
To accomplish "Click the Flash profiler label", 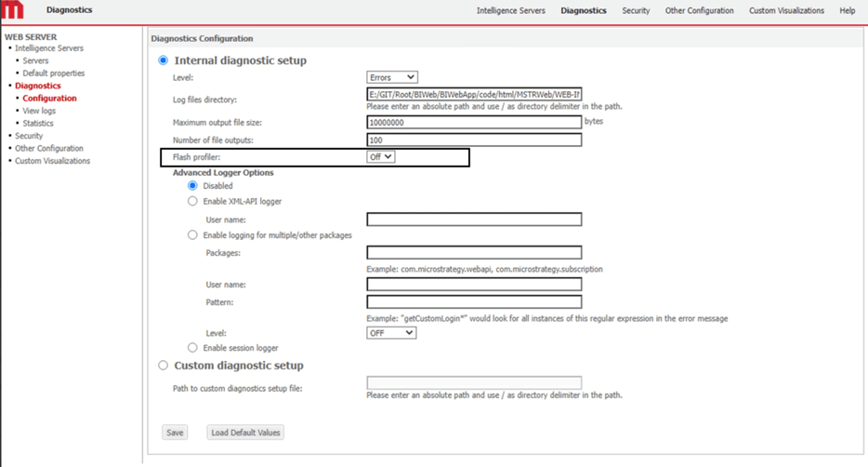I will pos(196,157).
